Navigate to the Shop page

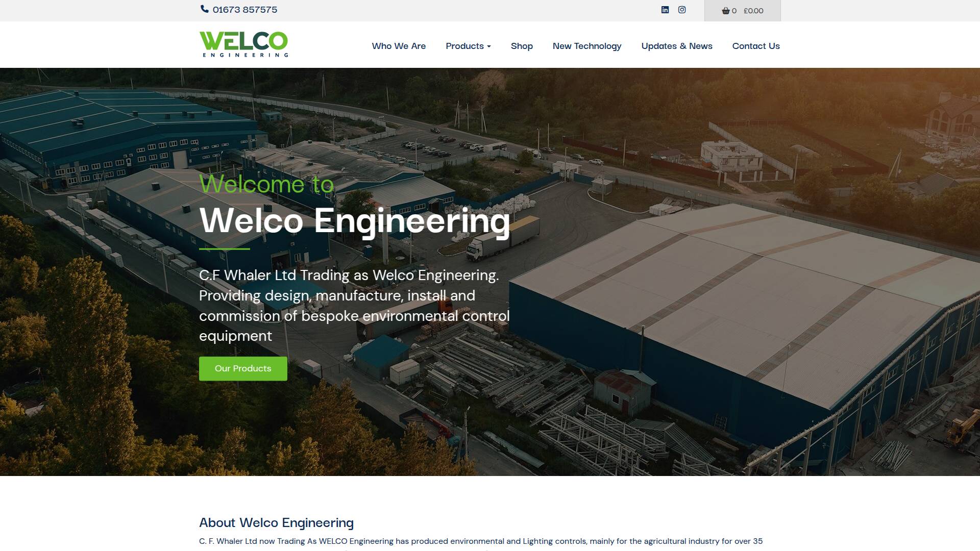pos(522,46)
